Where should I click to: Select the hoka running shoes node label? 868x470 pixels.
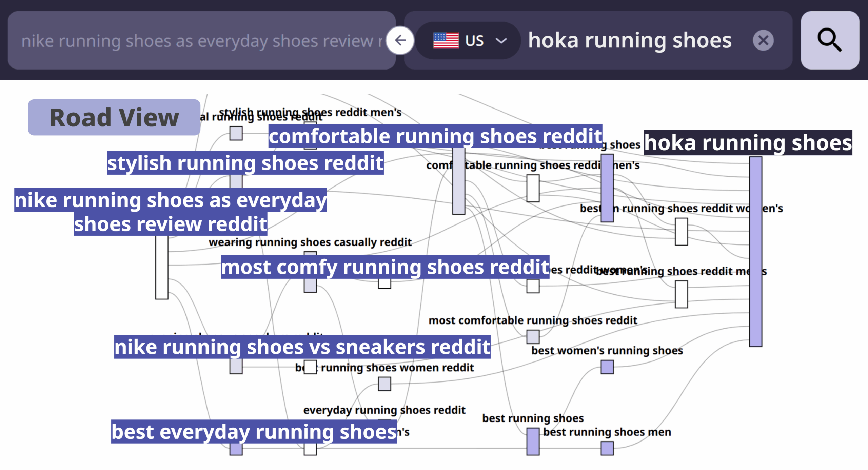tap(748, 143)
